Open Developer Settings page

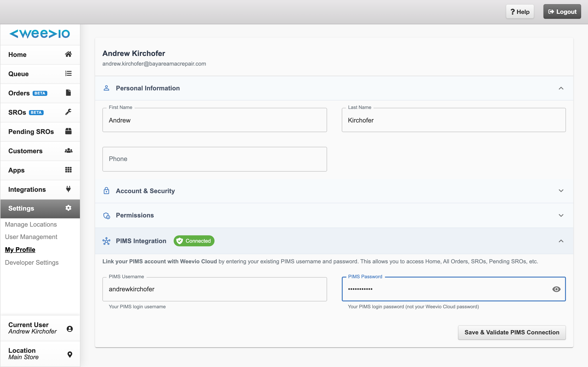[x=32, y=262]
